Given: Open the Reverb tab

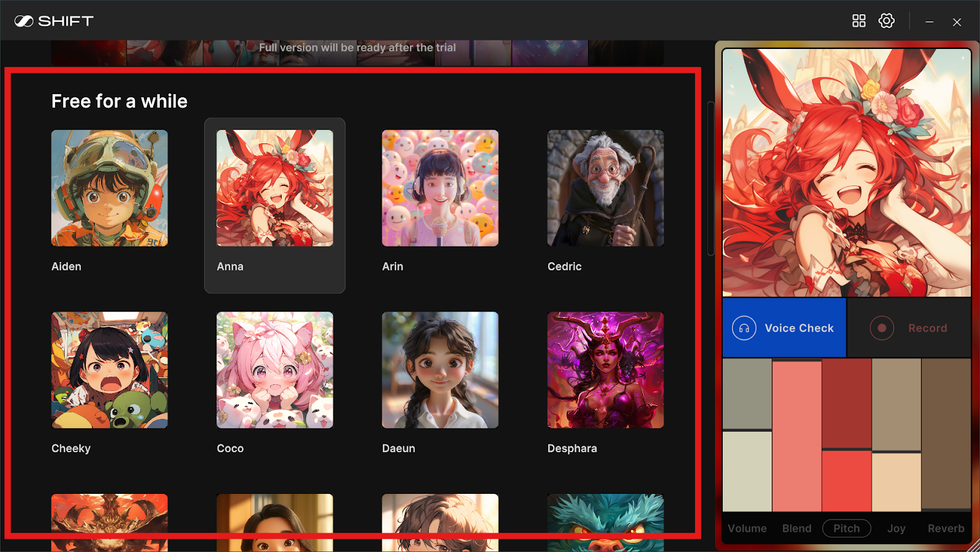Looking at the screenshot, I should (946, 528).
